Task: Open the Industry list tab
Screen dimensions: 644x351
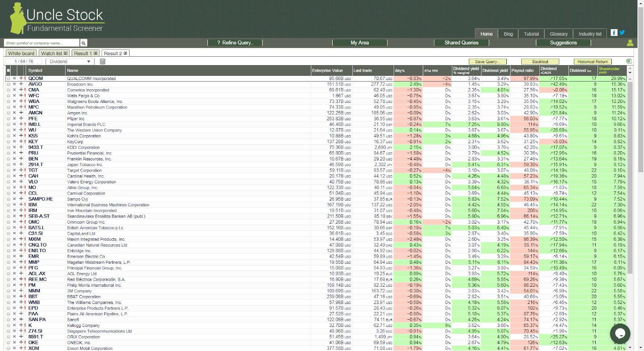Action: tap(590, 34)
